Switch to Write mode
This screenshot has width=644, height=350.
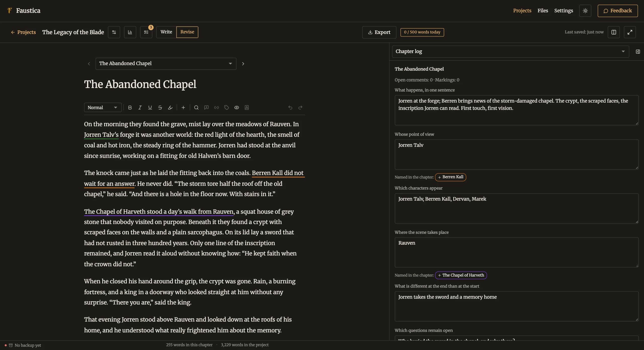(166, 32)
